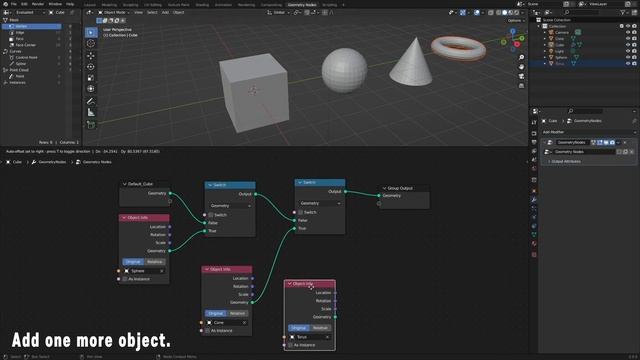The width and height of the screenshot is (640, 360).
Task: Hide Cone in the outliner viewport
Action: (x=628, y=38)
